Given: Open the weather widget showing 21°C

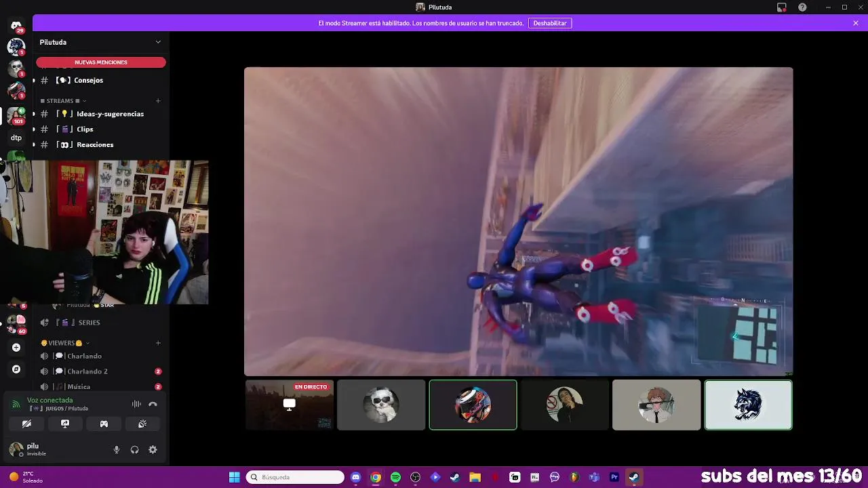Looking at the screenshot, I should pyautogui.click(x=26, y=477).
